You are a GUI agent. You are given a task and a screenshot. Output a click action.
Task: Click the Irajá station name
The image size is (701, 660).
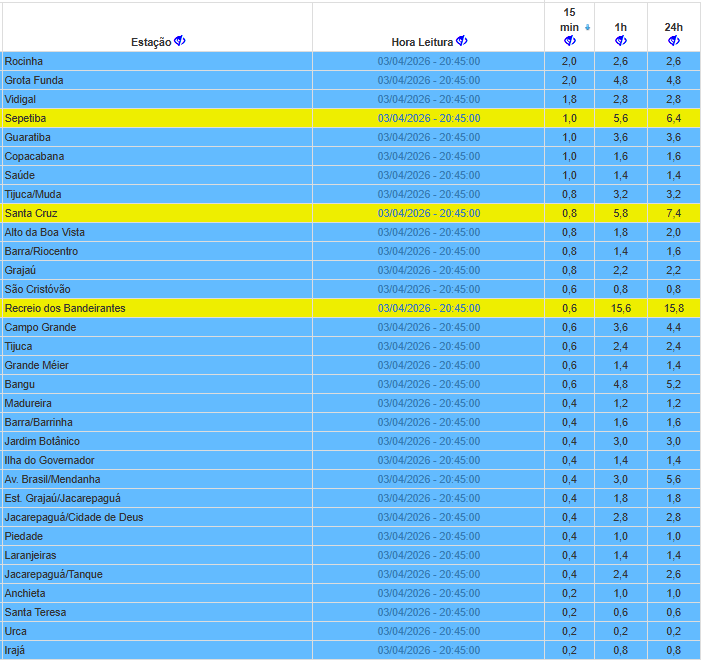(x=15, y=650)
